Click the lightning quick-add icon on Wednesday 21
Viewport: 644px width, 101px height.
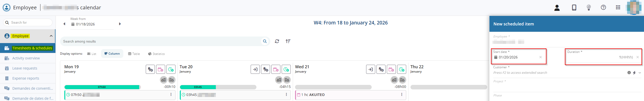pos(381,69)
